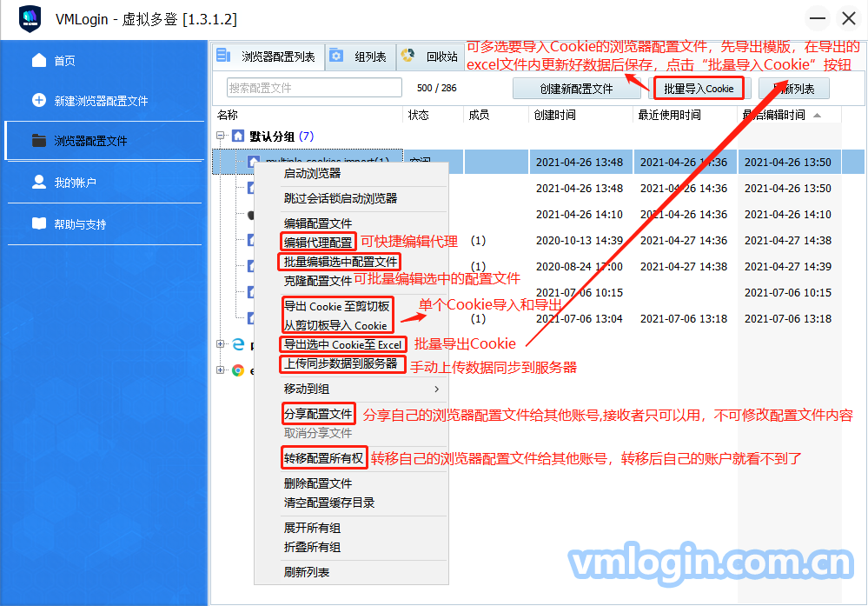The image size is (868, 606).
Task: Open the 回收站 tab
Action: 432,57
